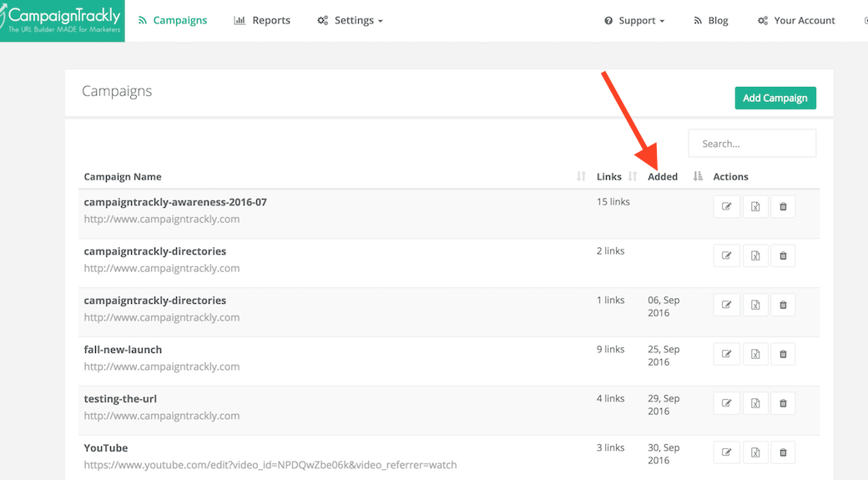Export the 2 links campaigntrackly-directories campaign
The image size is (868, 480).
[x=754, y=256]
